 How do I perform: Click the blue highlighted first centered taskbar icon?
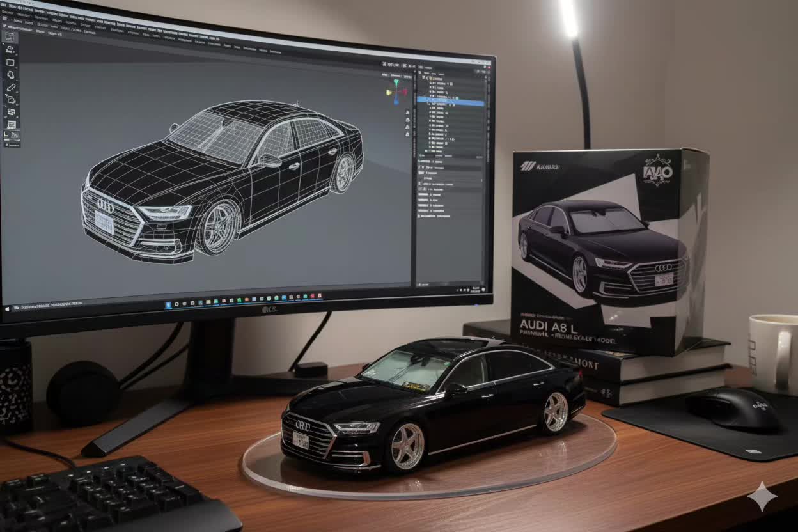[x=169, y=304]
